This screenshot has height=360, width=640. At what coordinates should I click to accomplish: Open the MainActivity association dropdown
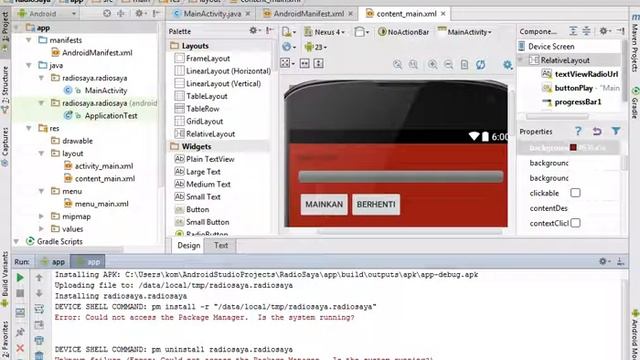tap(465, 32)
